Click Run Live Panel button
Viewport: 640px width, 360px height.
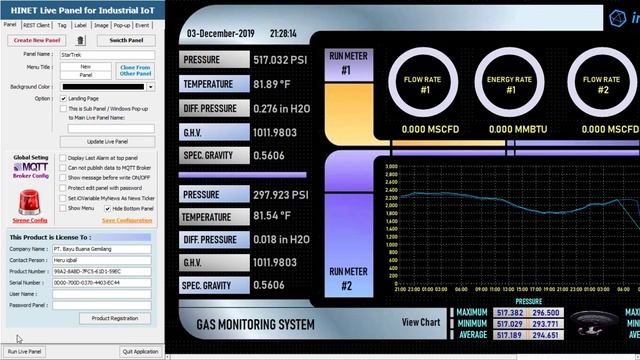[24, 351]
